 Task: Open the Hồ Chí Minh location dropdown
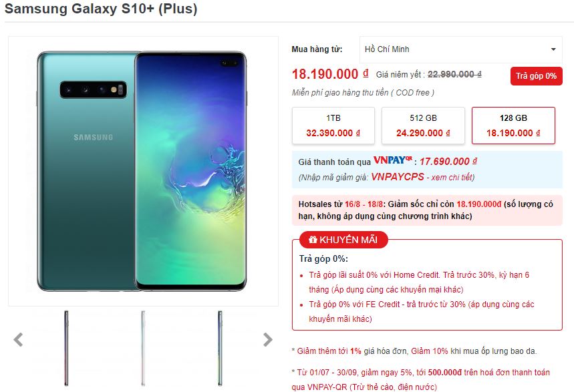[461, 49]
